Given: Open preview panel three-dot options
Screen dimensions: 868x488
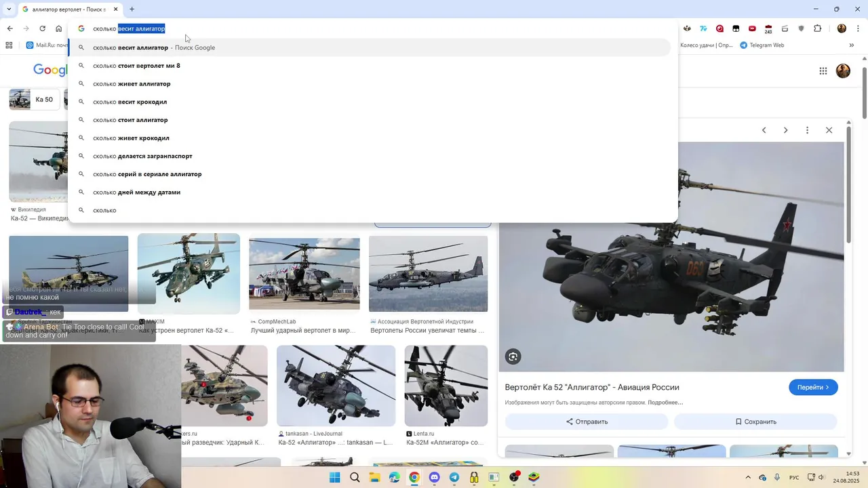Looking at the screenshot, I should 807,130.
